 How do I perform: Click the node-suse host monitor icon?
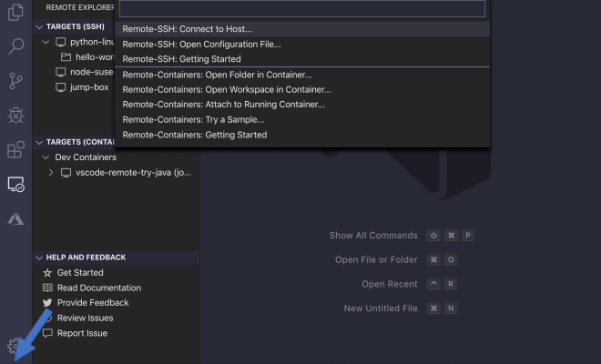61,72
